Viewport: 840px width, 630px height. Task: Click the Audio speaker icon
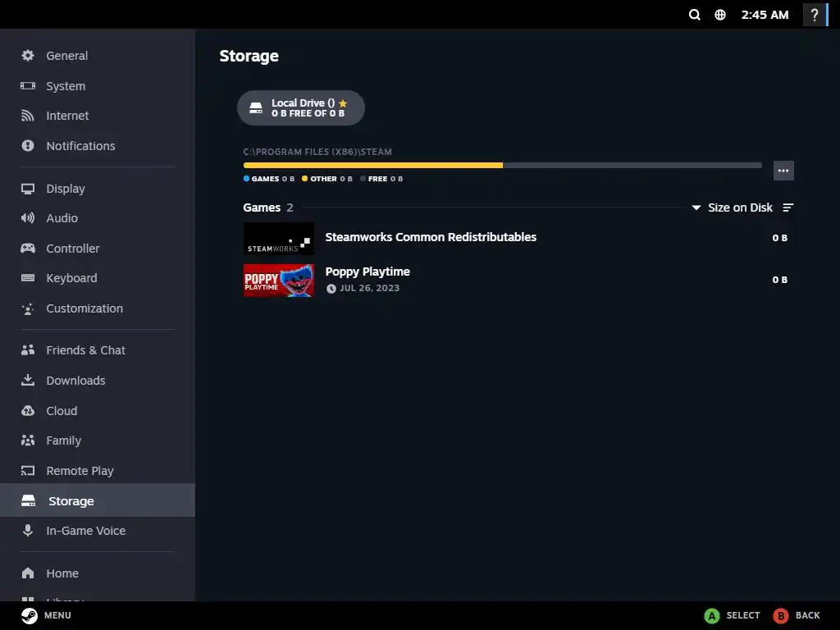click(x=28, y=218)
